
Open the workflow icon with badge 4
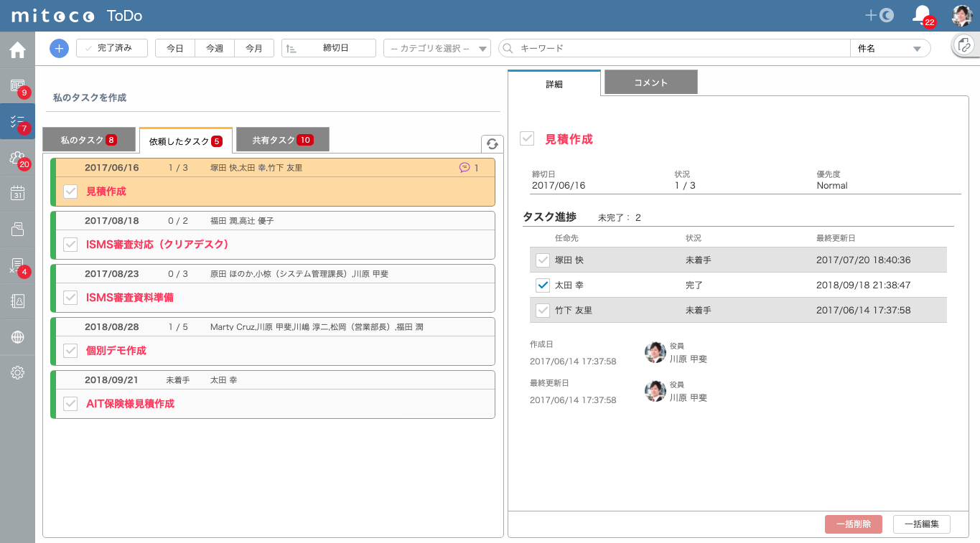click(17, 265)
